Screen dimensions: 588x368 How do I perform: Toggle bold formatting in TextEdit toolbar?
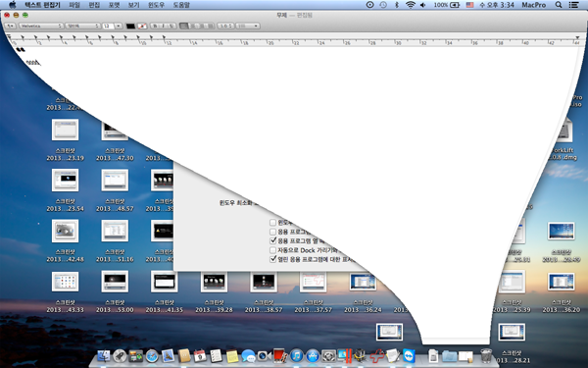coord(155,26)
